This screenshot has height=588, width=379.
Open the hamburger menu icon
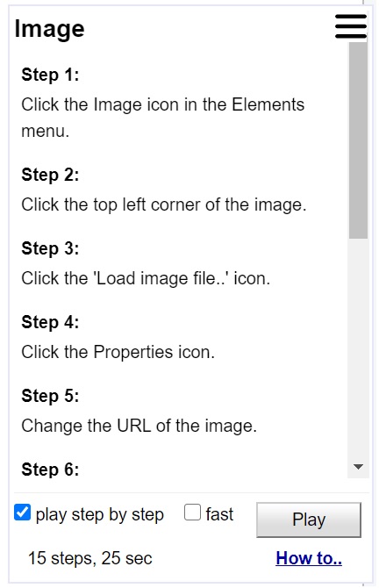[351, 26]
